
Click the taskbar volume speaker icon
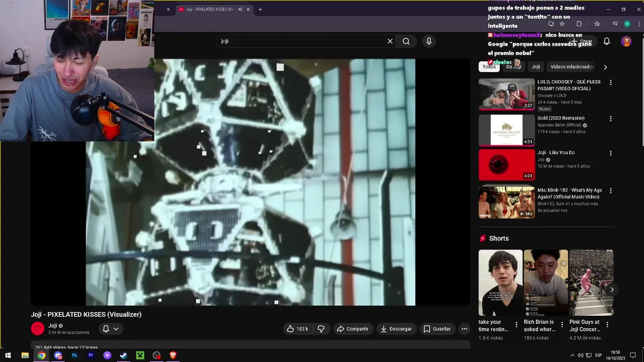click(580, 355)
